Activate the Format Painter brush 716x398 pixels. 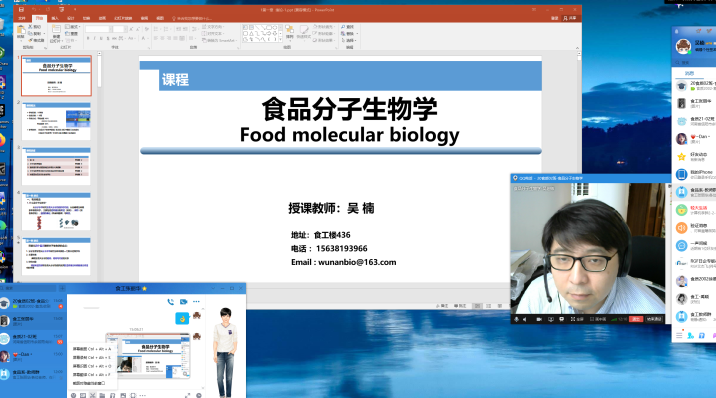coord(36,40)
